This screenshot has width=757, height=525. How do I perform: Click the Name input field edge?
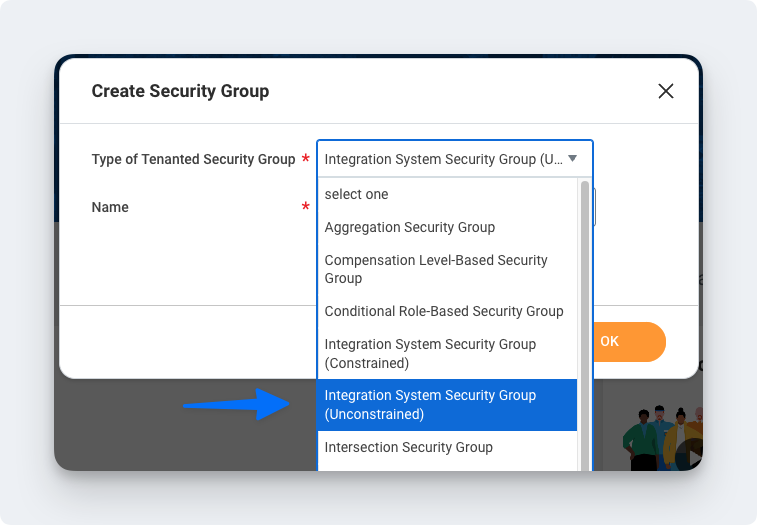pyautogui.click(x=594, y=207)
